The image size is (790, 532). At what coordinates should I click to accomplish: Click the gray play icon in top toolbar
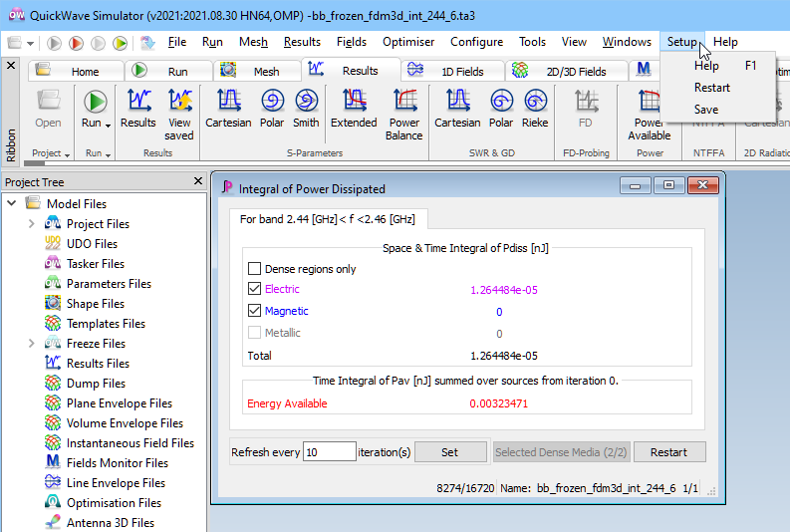[54, 43]
